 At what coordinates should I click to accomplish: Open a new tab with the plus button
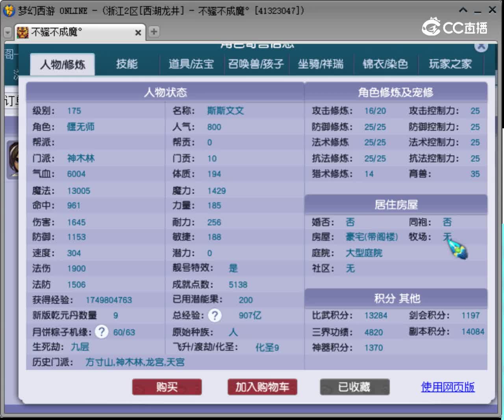pyautogui.click(x=154, y=32)
